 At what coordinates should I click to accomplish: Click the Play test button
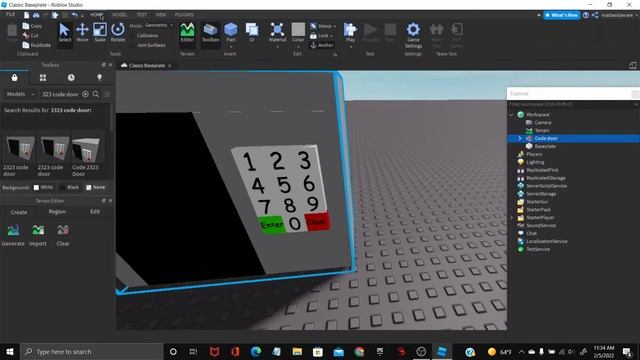pos(350,32)
